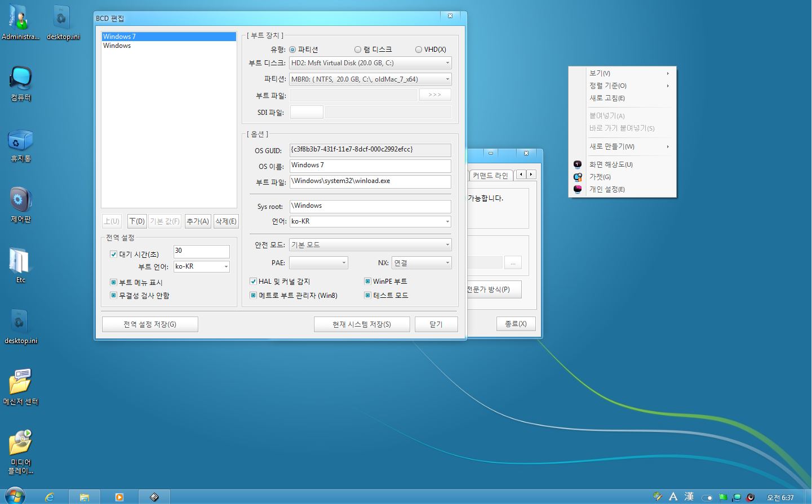Screen dimensions: 812x504
Task: Toggle the 테스트 모드 checkbox
Action: [367, 295]
